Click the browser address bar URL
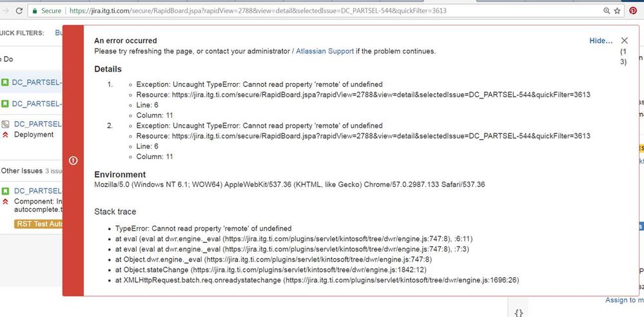Viewport: 644px width, 317px height. coord(258,11)
